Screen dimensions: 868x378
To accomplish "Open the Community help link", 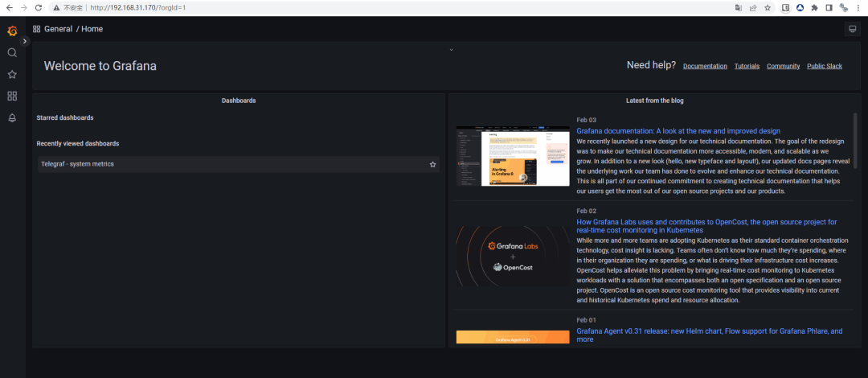I will [783, 66].
